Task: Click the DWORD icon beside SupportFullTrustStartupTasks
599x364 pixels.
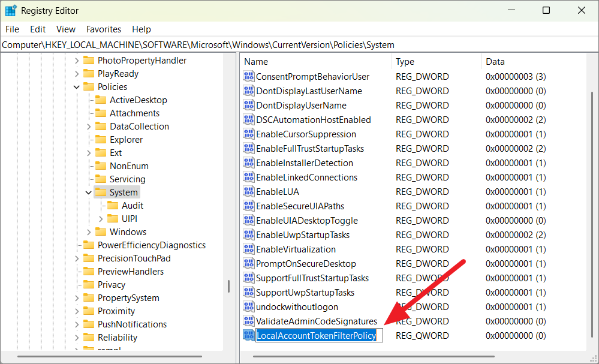Action: click(x=249, y=278)
